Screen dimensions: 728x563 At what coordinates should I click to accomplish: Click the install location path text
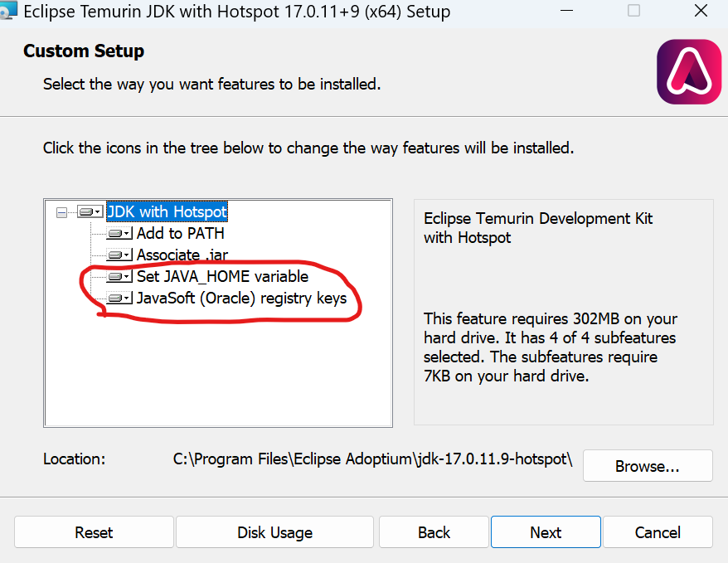click(373, 459)
